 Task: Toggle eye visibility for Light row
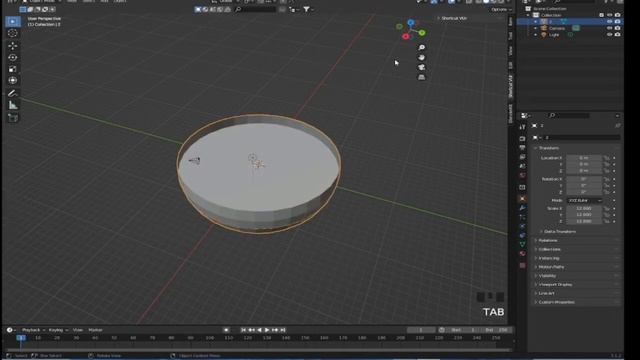[609, 35]
